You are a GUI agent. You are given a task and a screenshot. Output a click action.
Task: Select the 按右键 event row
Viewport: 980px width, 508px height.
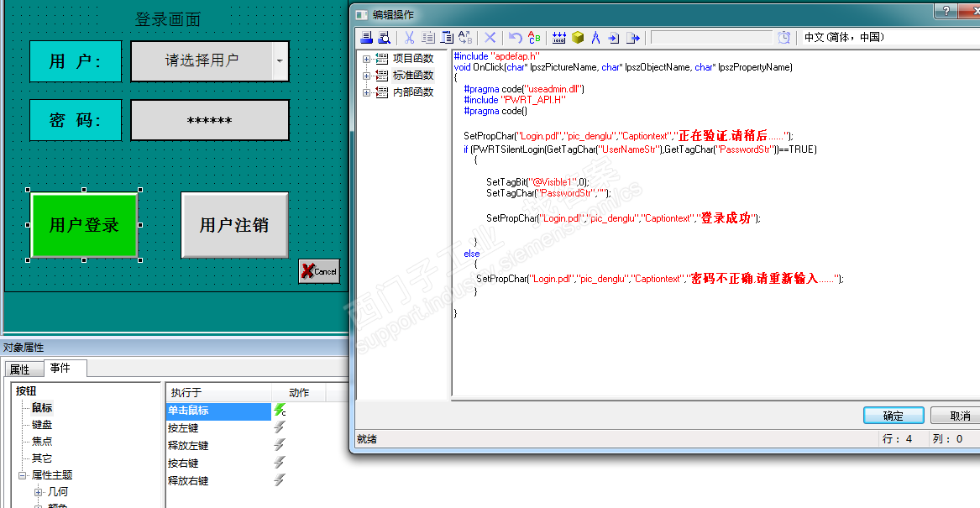pyautogui.click(x=218, y=463)
